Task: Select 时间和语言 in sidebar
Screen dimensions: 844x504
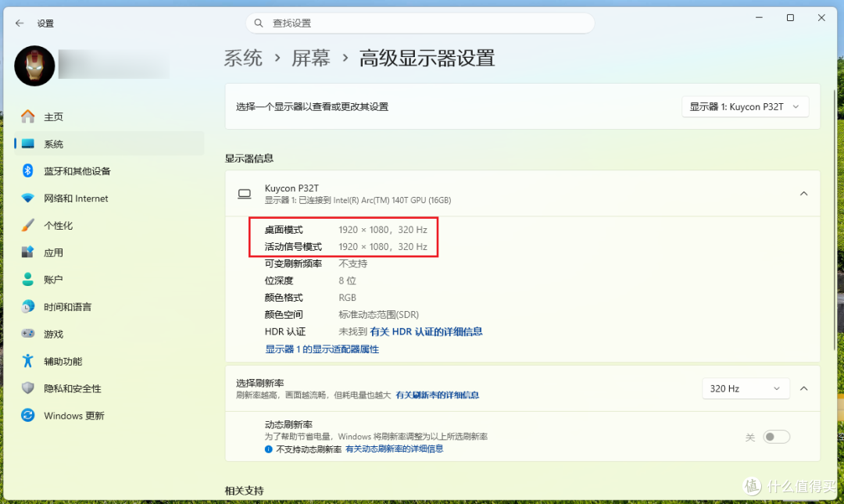Action: [109, 306]
